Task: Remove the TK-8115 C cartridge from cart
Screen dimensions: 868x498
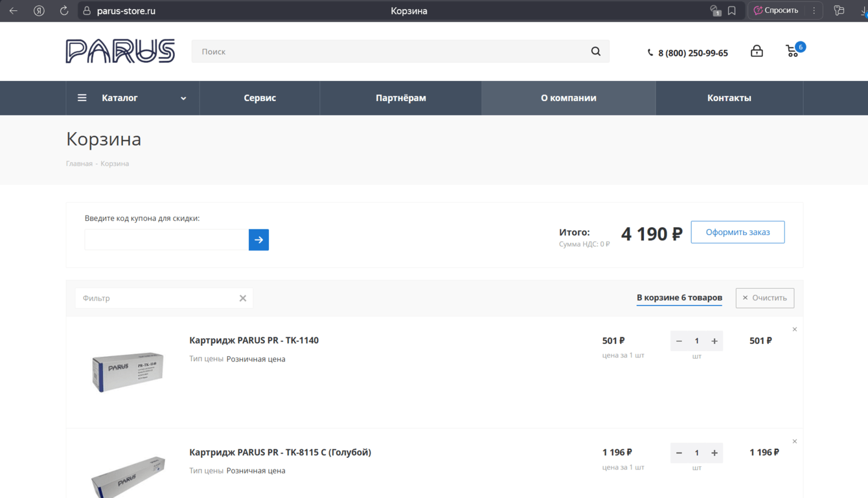Action: 795,442
